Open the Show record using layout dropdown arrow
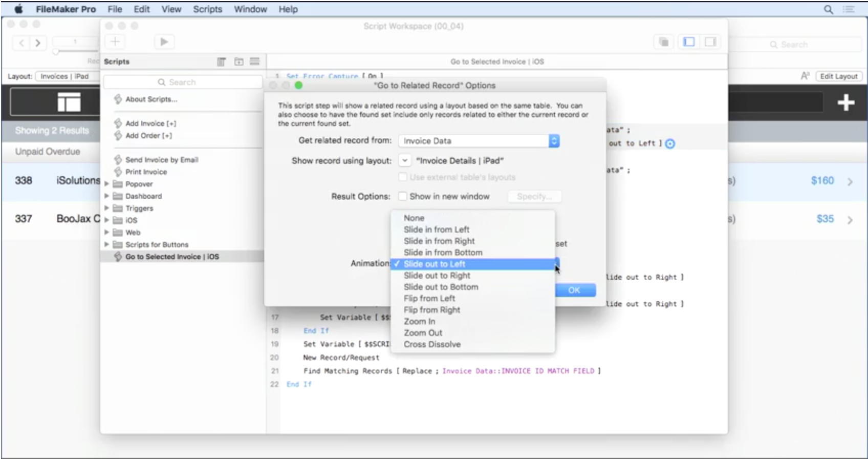This screenshot has height=459, width=868. pos(405,160)
